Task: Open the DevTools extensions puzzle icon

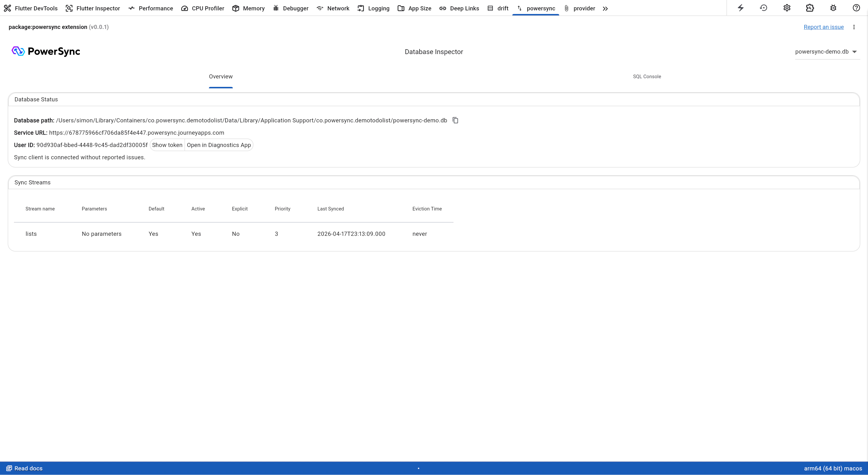Action: point(810,8)
